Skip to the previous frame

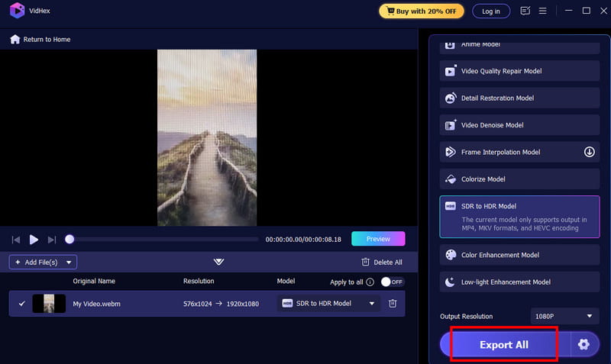[15, 240]
